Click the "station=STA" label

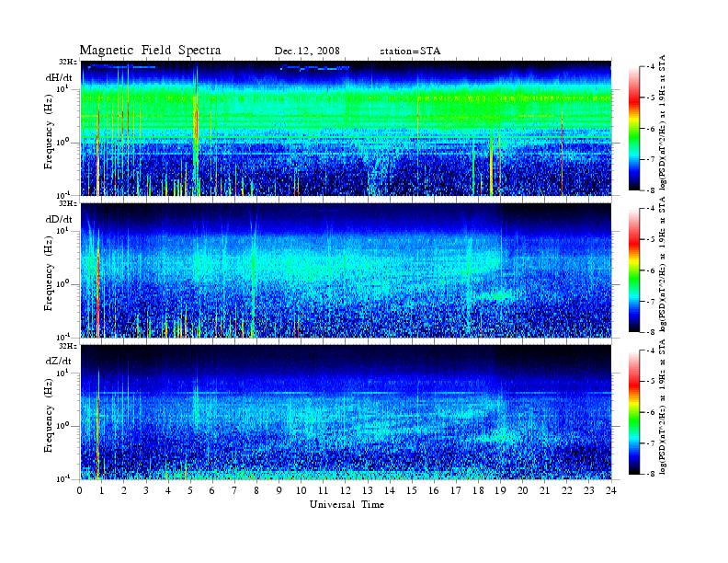point(410,52)
